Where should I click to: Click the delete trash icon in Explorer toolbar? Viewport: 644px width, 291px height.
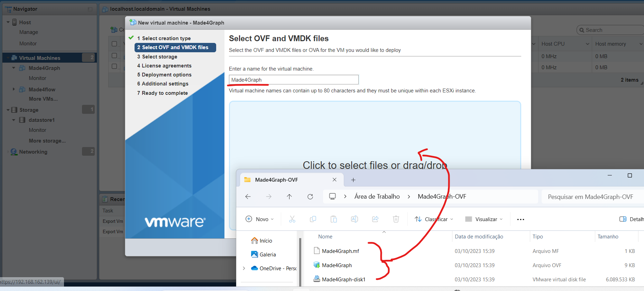396,219
